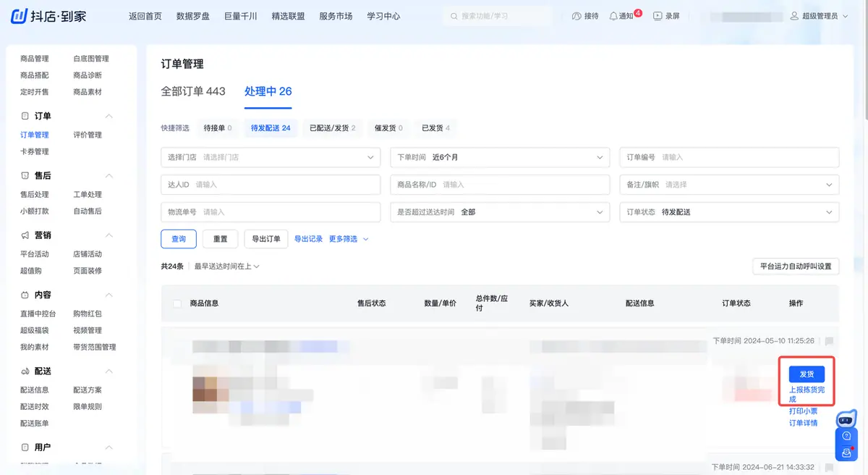Click the 达人ID input field
The width and height of the screenshot is (868, 475).
pos(271,185)
